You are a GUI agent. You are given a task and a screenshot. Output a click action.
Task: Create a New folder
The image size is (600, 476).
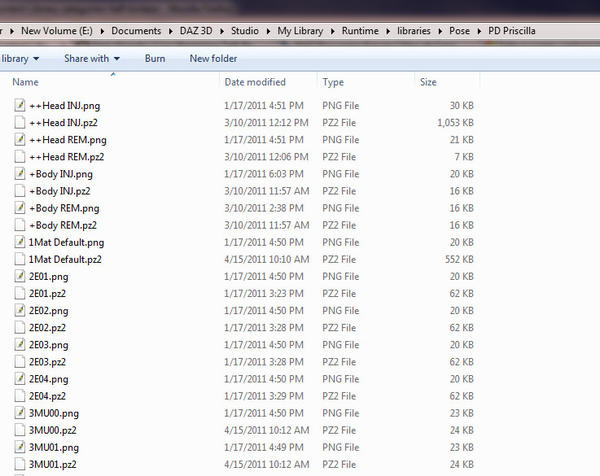(213, 59)
